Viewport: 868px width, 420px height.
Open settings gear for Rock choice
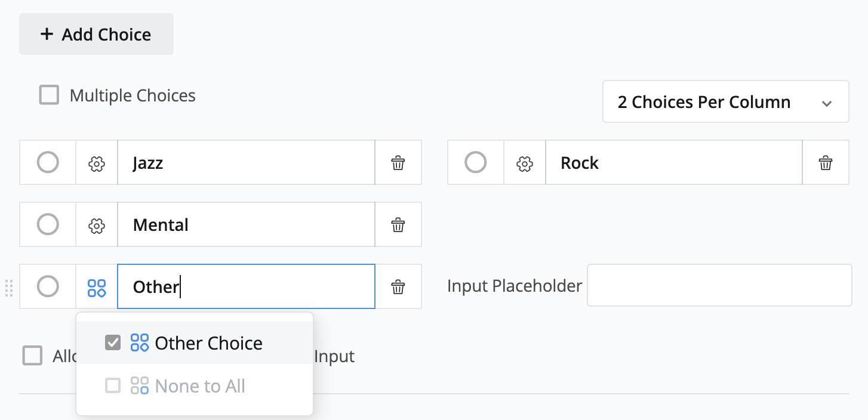click(x=524, y=163)
